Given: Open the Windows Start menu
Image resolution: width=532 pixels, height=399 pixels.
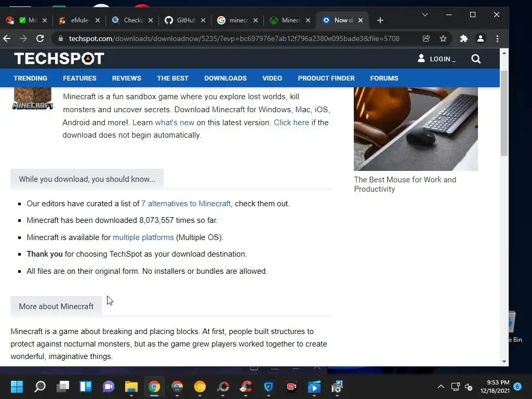Looking at the screenshot, I should point(17,387).
